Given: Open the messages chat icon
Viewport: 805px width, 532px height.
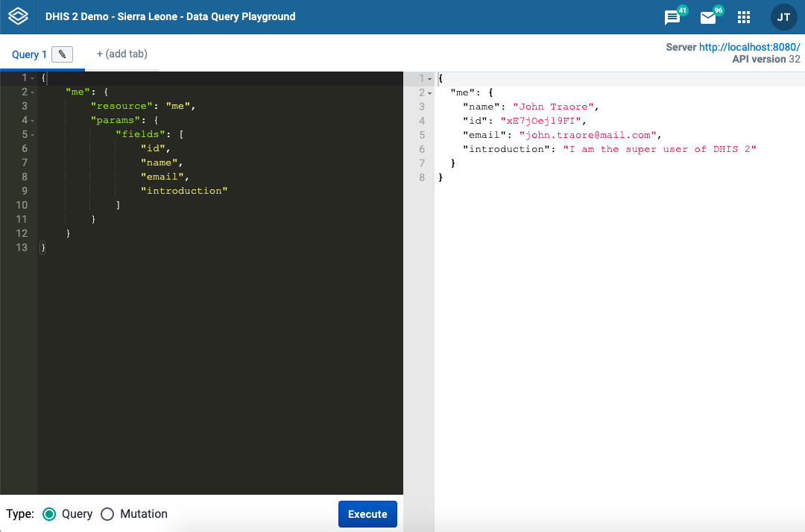Looking at the screenshot, I should pos(672,17).
